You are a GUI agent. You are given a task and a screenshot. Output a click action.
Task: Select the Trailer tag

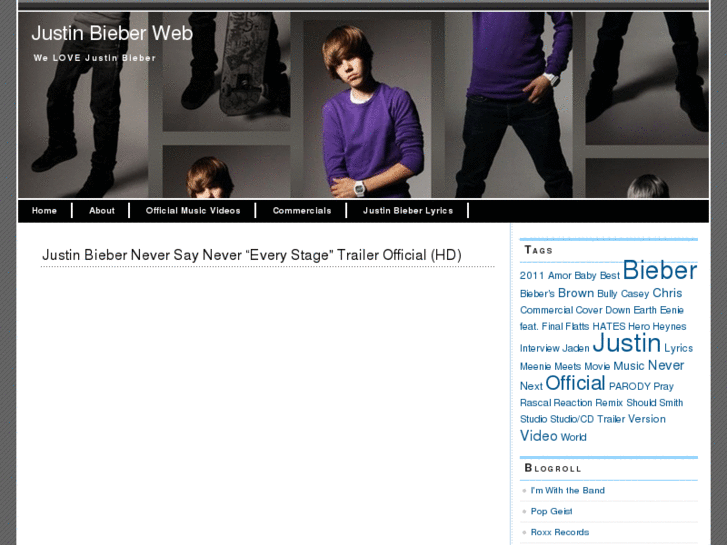611,419
